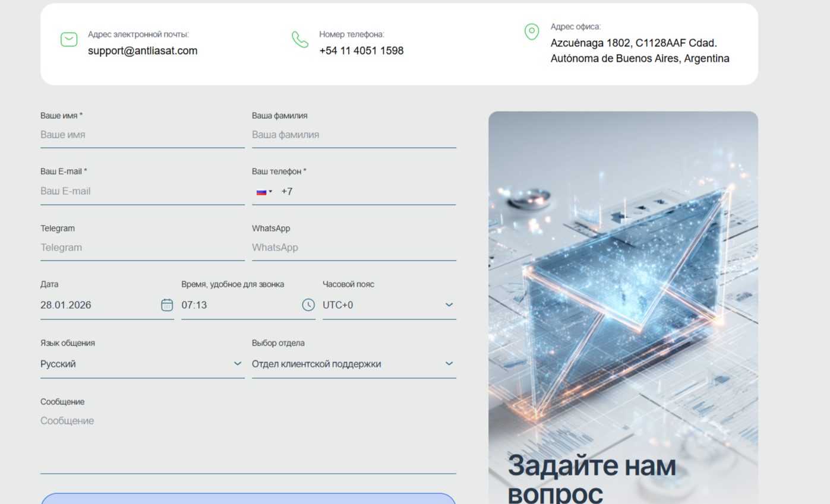Open the calendar icon beside the date field
This screenshot has height=504, width=830.
167,305
